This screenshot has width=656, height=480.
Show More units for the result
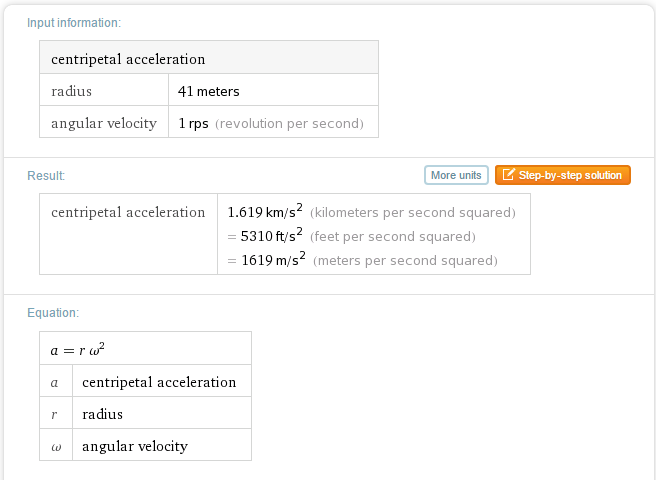tap(456, 176)
